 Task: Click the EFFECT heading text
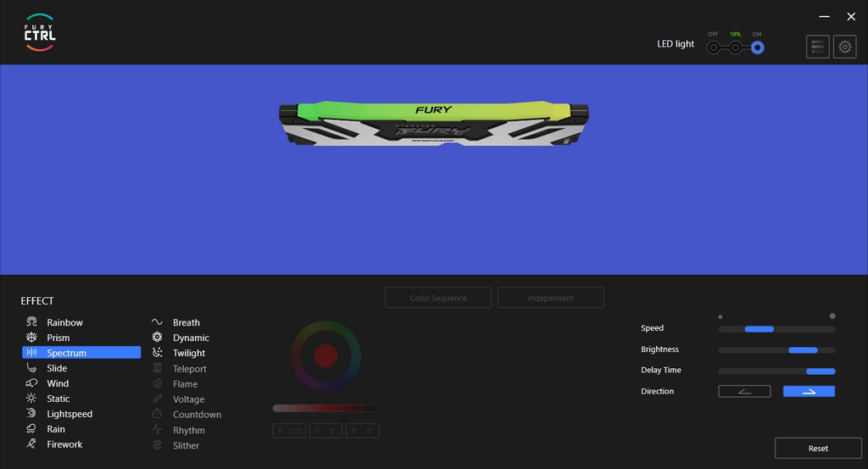point(37,301)
